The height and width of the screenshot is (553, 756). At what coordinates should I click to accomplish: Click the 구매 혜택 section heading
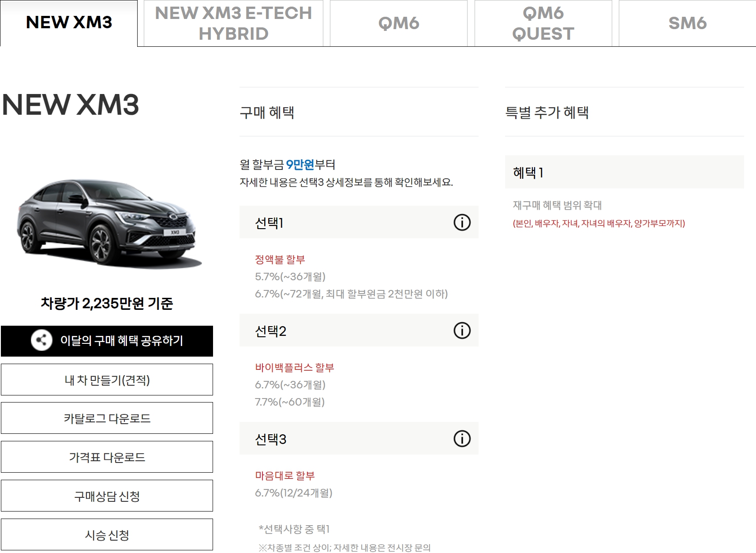point(267,112)
